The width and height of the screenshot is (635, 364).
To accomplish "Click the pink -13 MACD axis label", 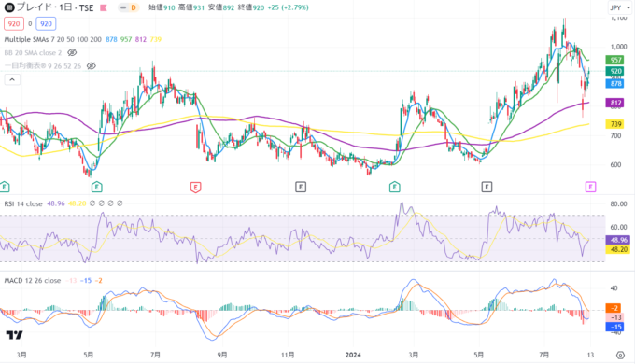I will (614, 317).
